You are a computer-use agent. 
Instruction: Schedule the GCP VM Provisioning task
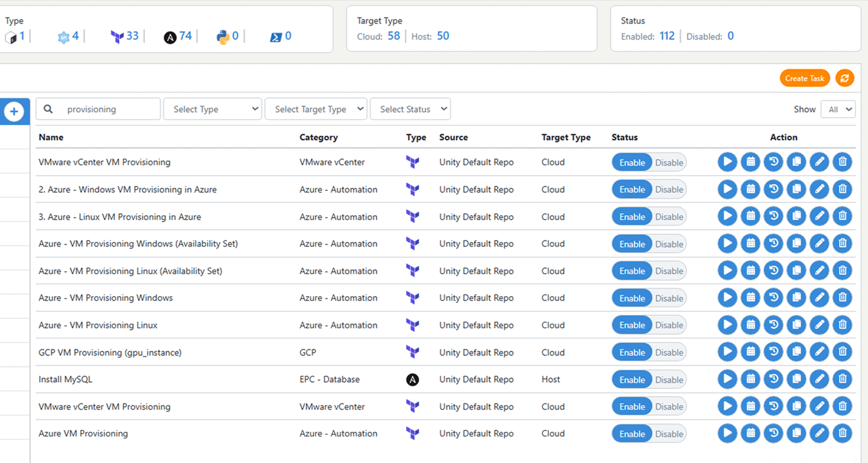pyautogui.click(x=750, y=352)
